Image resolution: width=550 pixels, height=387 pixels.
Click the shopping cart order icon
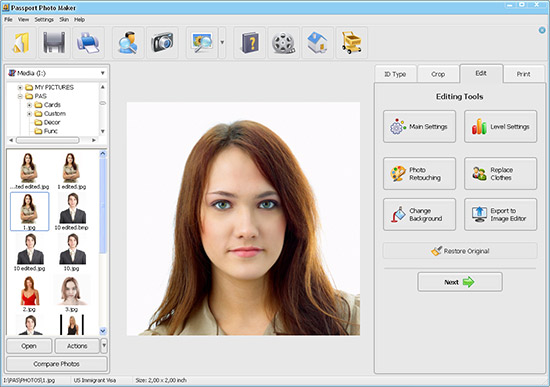coord(352,43)
